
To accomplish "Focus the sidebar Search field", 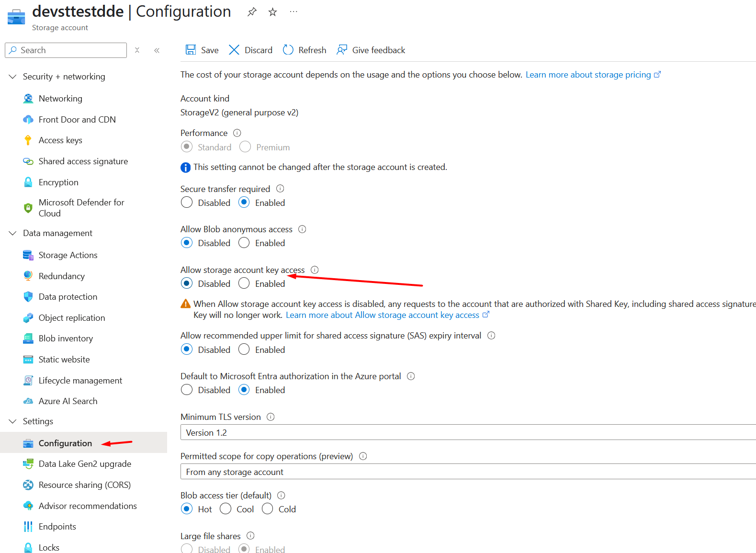I will pos(66,50).
